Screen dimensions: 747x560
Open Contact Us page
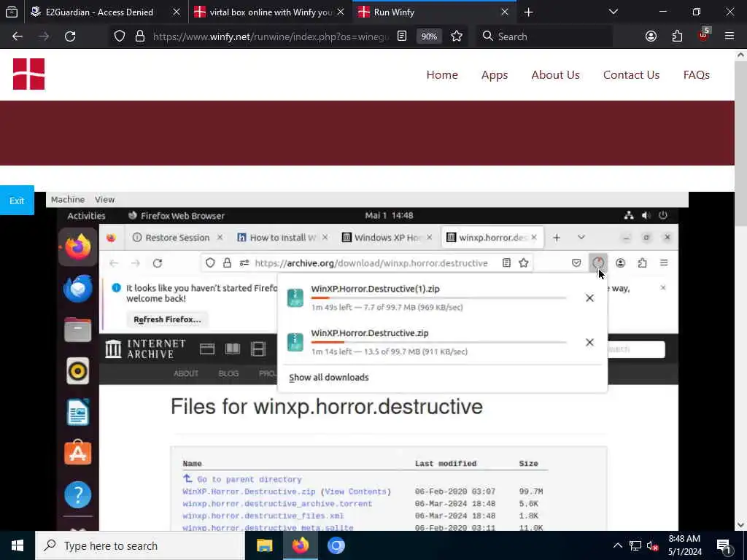(631, 75)
